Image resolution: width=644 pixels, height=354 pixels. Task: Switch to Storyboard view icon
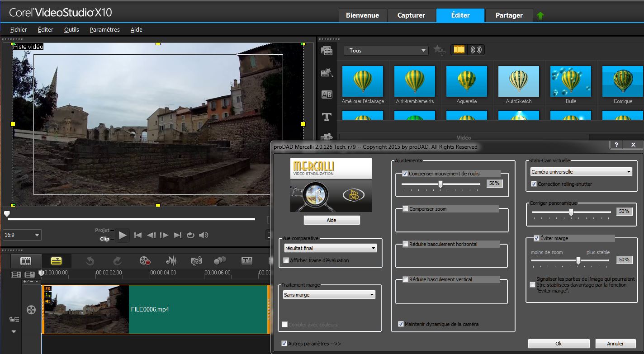tap(26, 261)
